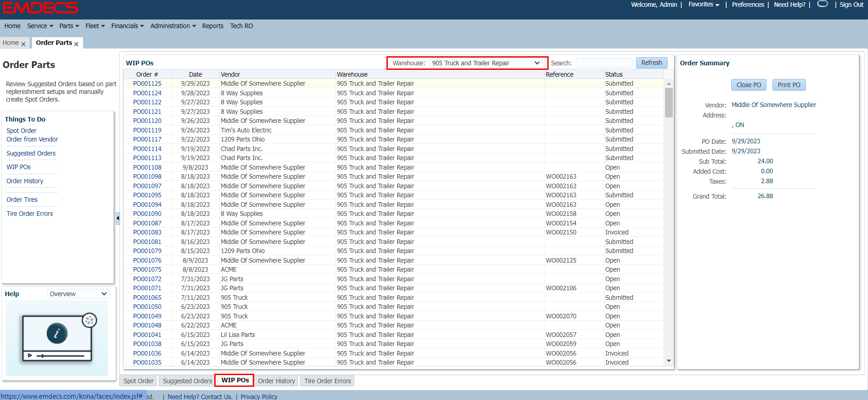Click reference WO002150
Image resolution: width=868 pixels, height=400 pixels.
[x=561, y=232]
